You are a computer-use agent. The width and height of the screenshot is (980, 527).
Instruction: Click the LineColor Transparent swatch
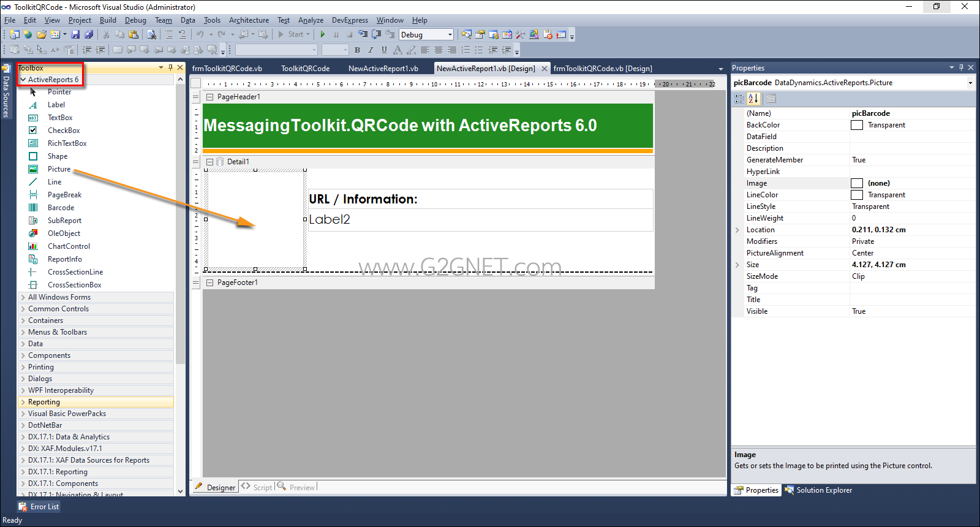(x=857, y=195)
